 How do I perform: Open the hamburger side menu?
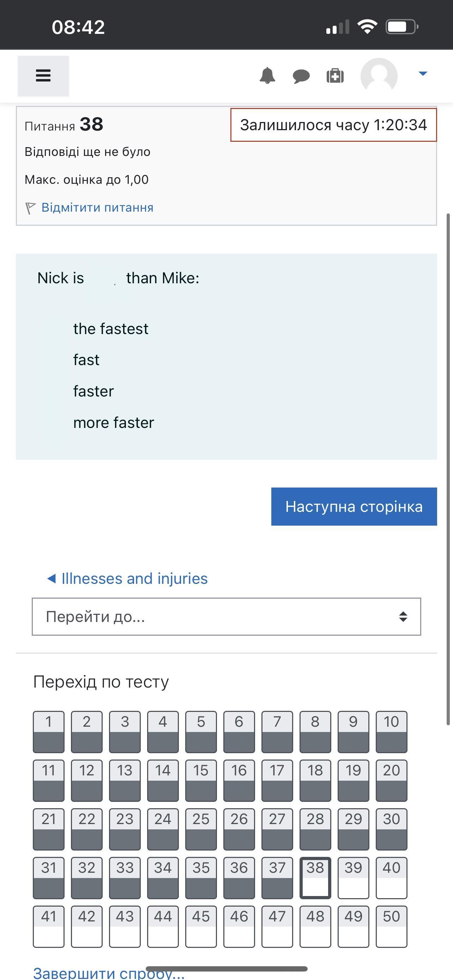[43, 75]
